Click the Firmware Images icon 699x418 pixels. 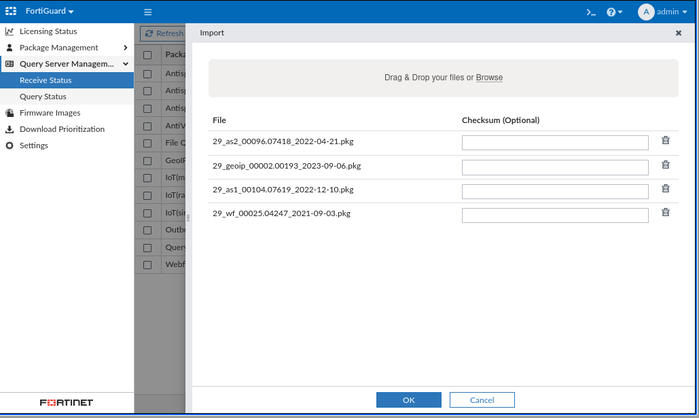pyautogui.click(x=9, y=113)
